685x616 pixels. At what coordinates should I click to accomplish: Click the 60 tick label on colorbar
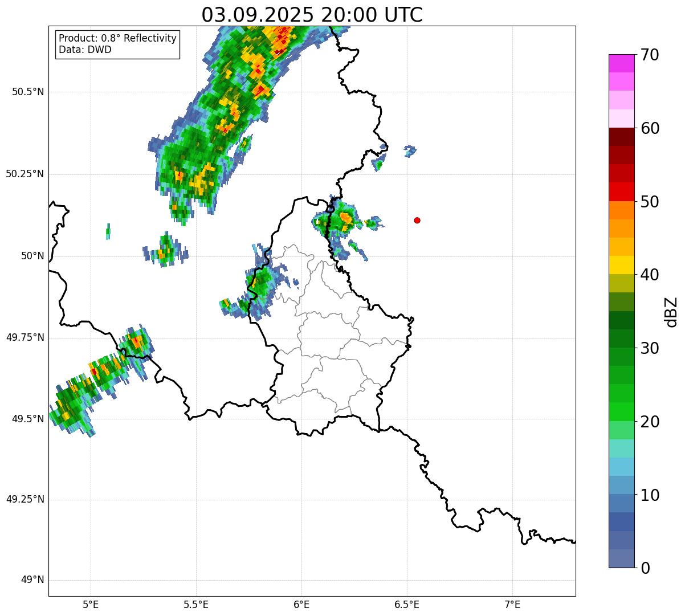pos(650,128)
